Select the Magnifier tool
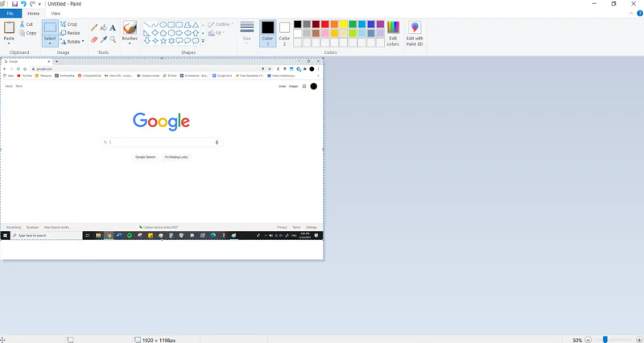The height and width of the screenshot is (343, 644). point(113,39)
